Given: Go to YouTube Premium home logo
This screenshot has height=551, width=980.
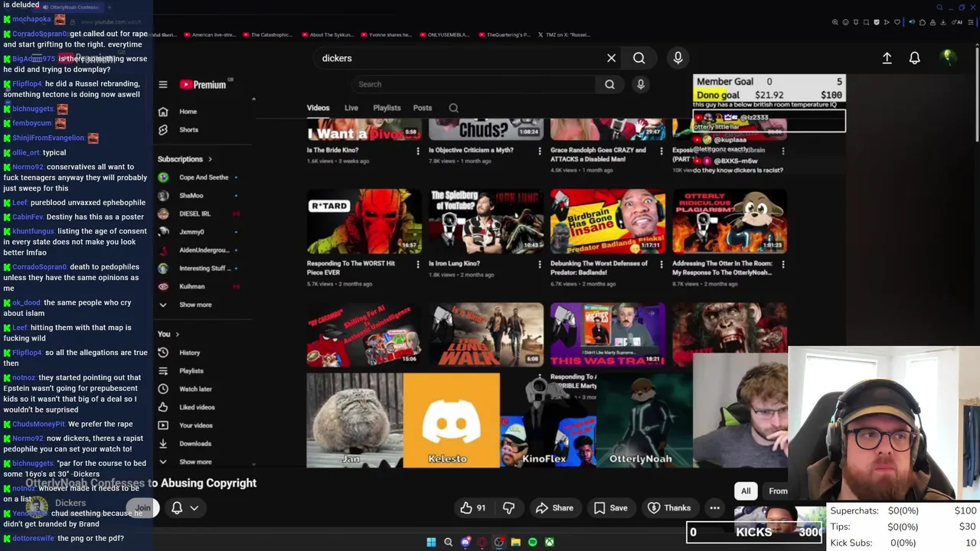Looking at the screenshot, I should point(204,84).
